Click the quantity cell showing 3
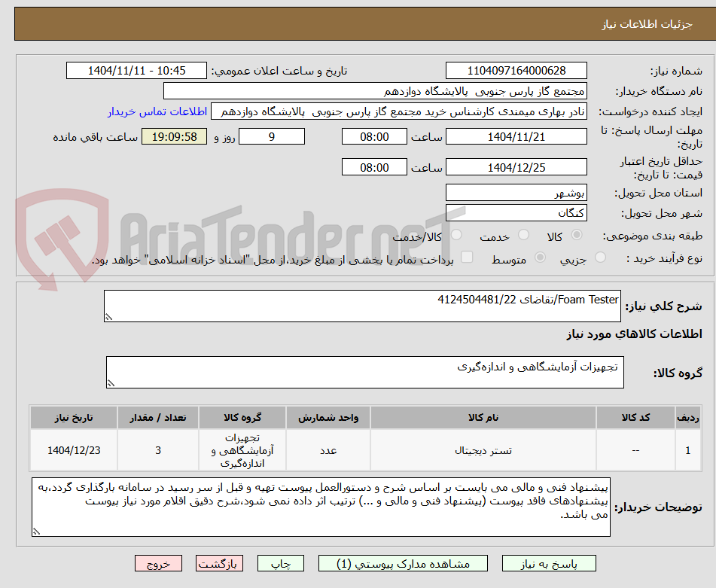 (x=158, y=450)
